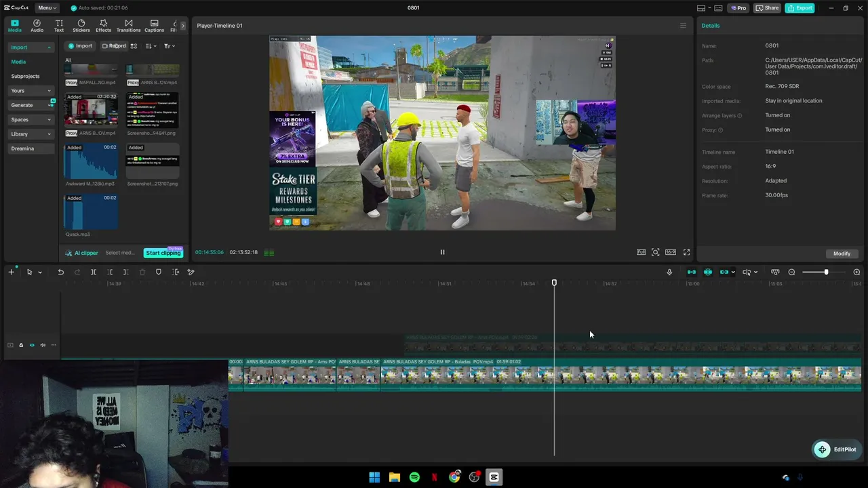Screen dimensions: 868x488
Task: Click Start clipping button
Action: point(163,253)
